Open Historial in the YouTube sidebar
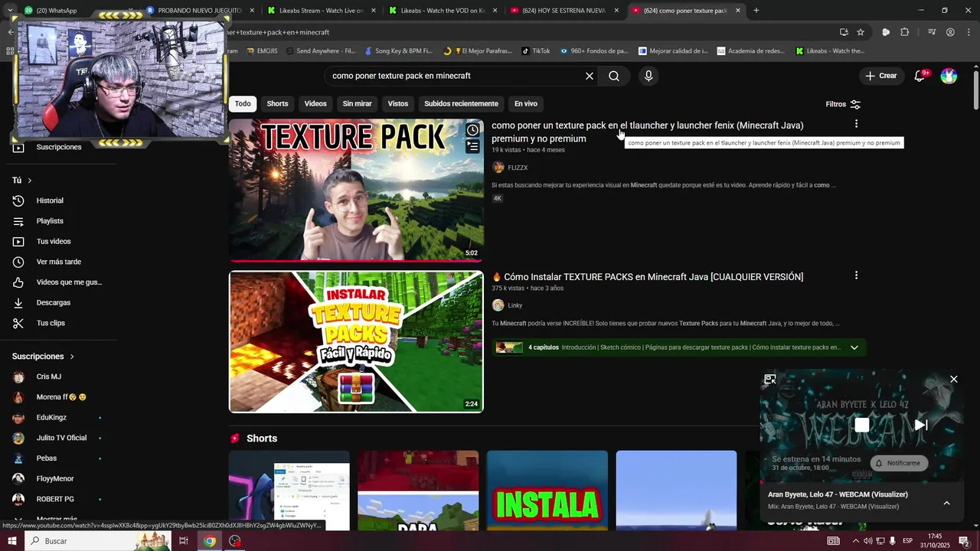Image resolution: width=980 pixels, height=551 pixels. coord(50,201)
